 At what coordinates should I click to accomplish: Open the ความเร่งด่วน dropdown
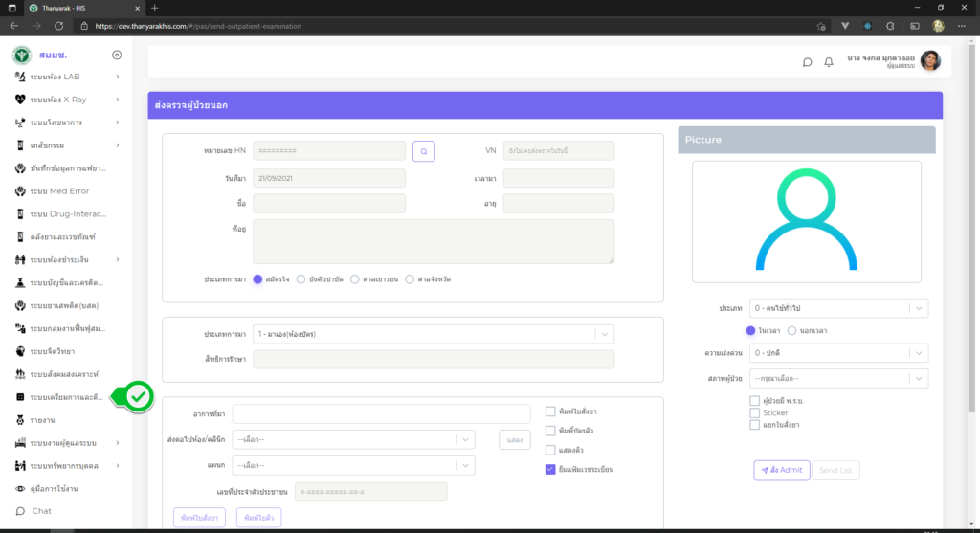coord(838,353)
